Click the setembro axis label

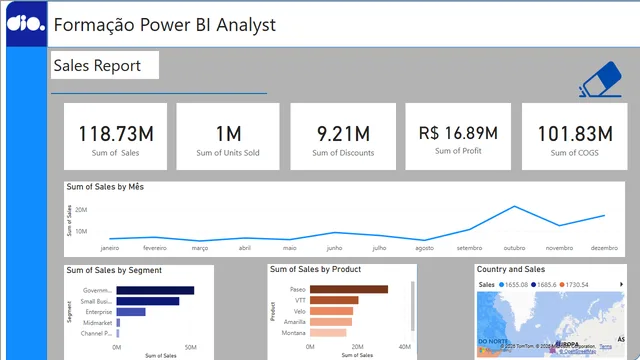469,248
